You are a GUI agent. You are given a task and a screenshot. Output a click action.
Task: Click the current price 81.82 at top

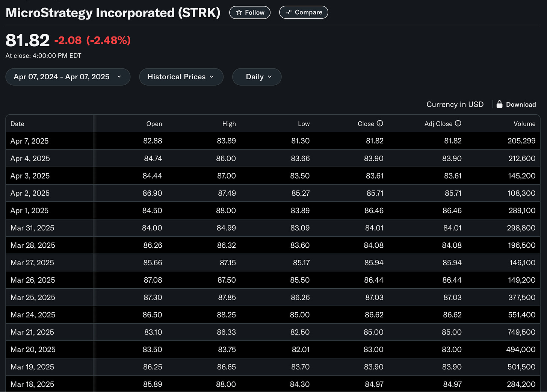[28, 40]
